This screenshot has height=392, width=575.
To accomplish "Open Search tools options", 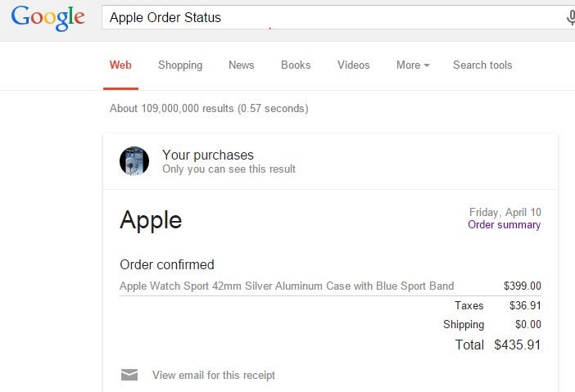I will (482, 65).
